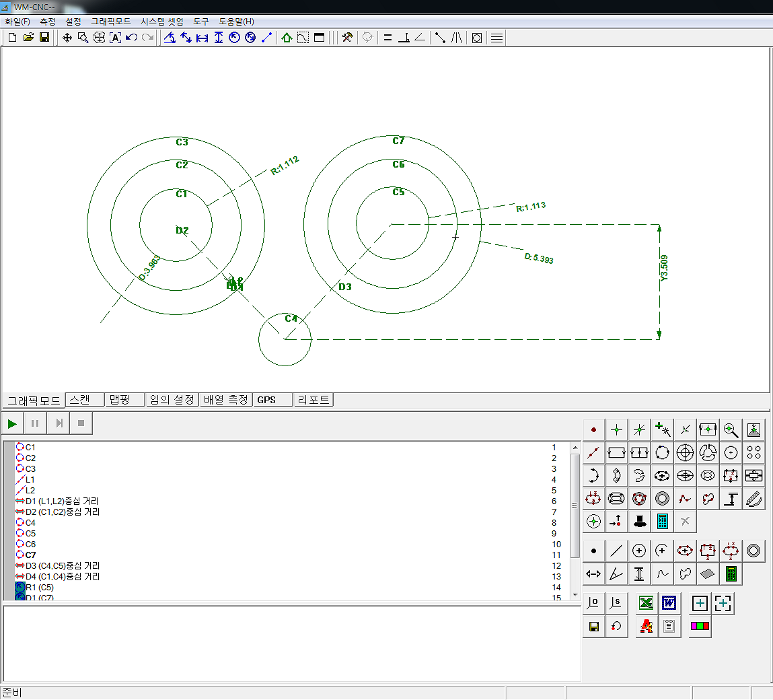
Task: Open the 측정 menu
Action: [x=48, y=22]
